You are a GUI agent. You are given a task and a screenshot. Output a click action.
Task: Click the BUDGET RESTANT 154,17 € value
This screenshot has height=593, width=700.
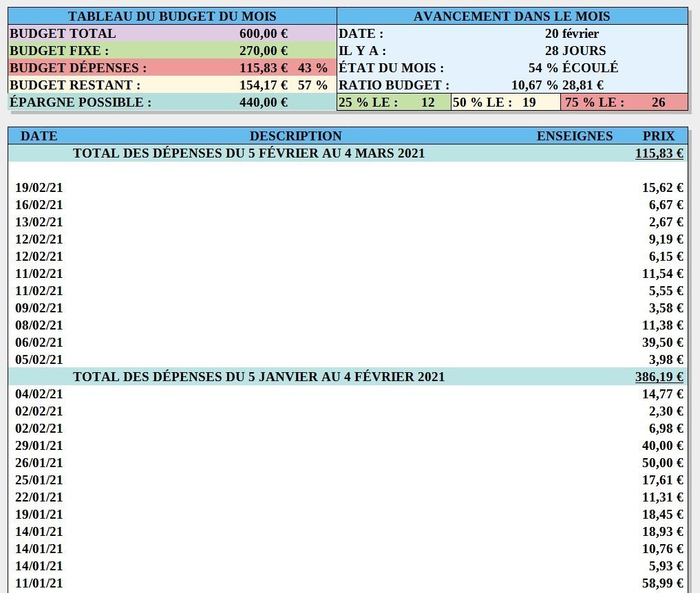(264, 85)
